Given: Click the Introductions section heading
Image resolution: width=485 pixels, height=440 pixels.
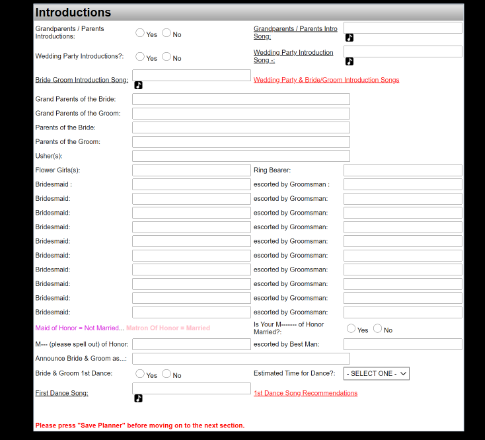Looking at the screenshot, I should (73, 12).
